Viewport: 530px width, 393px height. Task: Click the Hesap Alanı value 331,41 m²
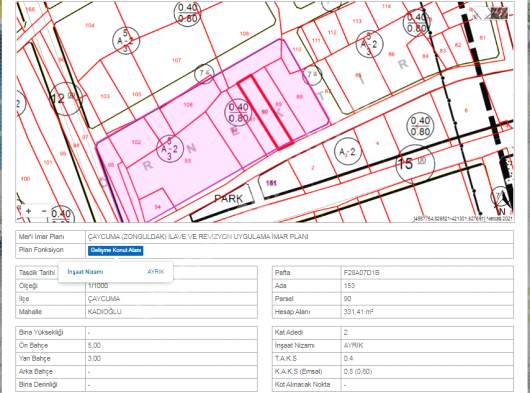(x=358, y=312)
